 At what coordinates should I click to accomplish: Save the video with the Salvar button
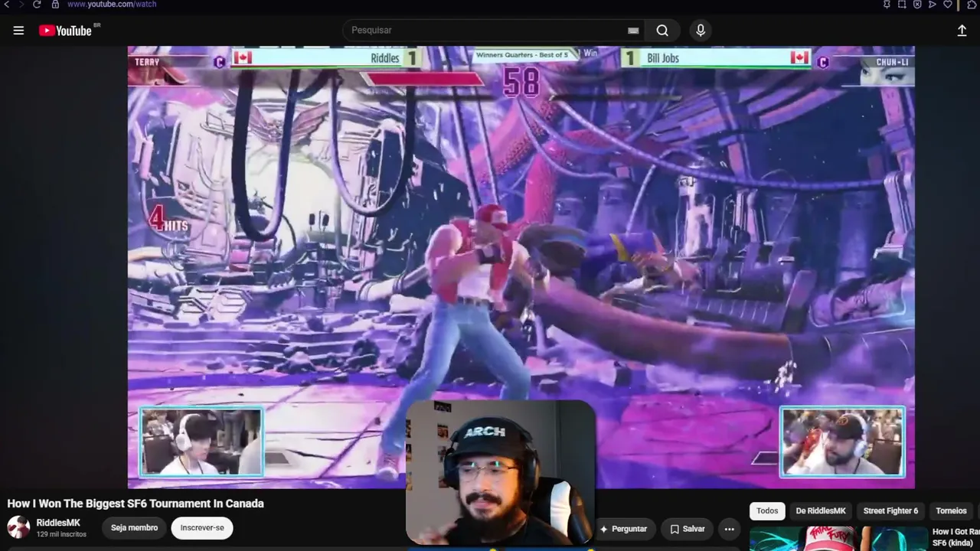click(688, 529)
